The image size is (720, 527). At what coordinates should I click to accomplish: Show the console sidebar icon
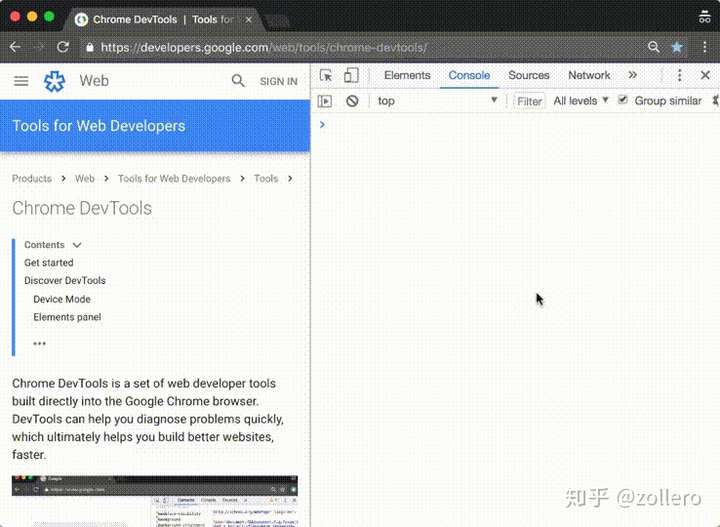pos(325,101)
